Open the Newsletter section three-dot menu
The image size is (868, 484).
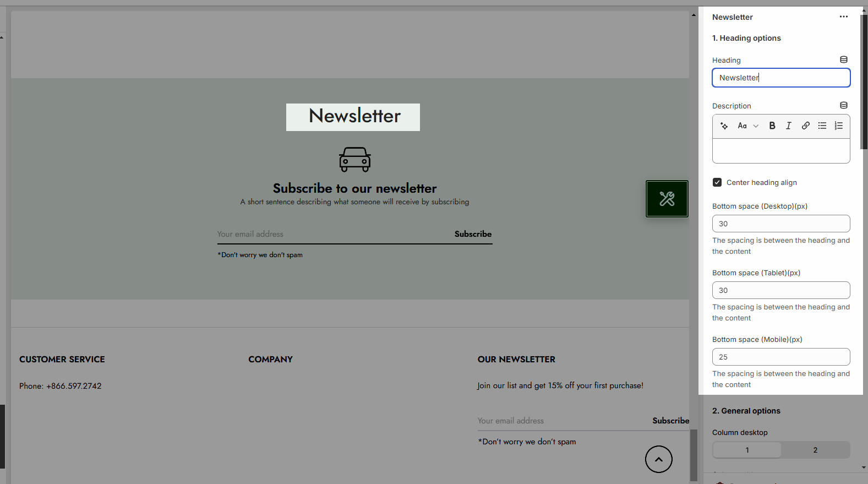(x=843, y=17)
